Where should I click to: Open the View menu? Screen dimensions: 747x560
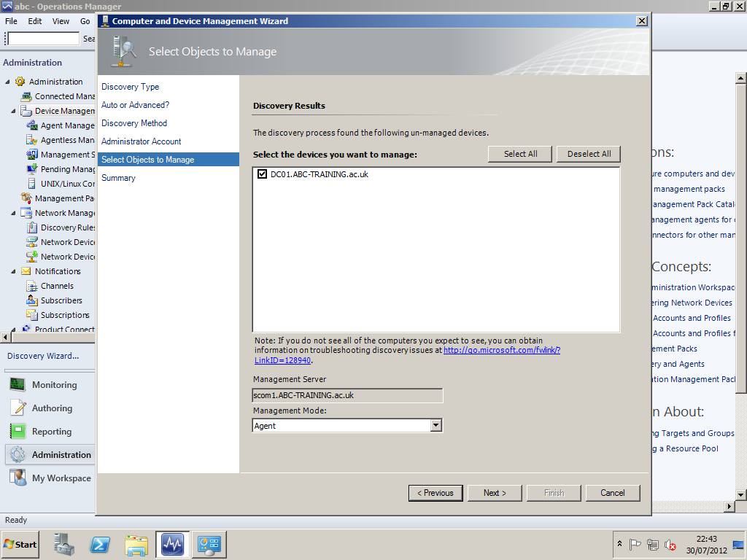click(61, 21)
